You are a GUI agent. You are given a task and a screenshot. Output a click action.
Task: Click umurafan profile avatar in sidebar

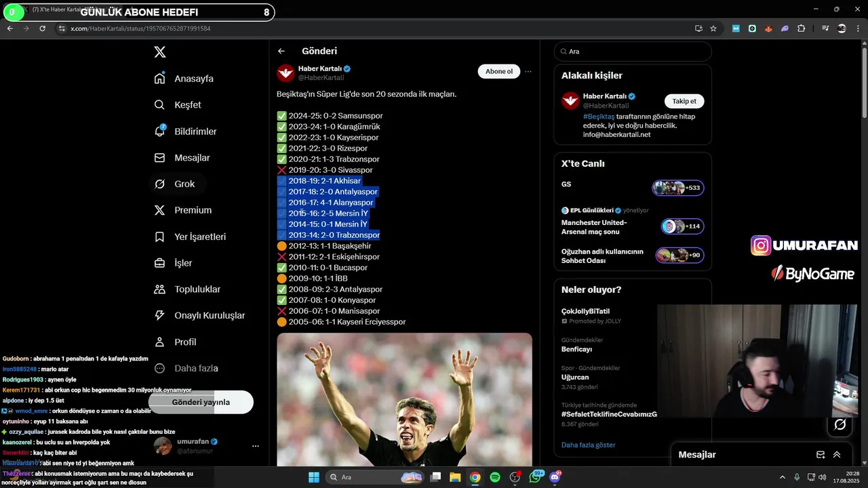pos(163,446)
